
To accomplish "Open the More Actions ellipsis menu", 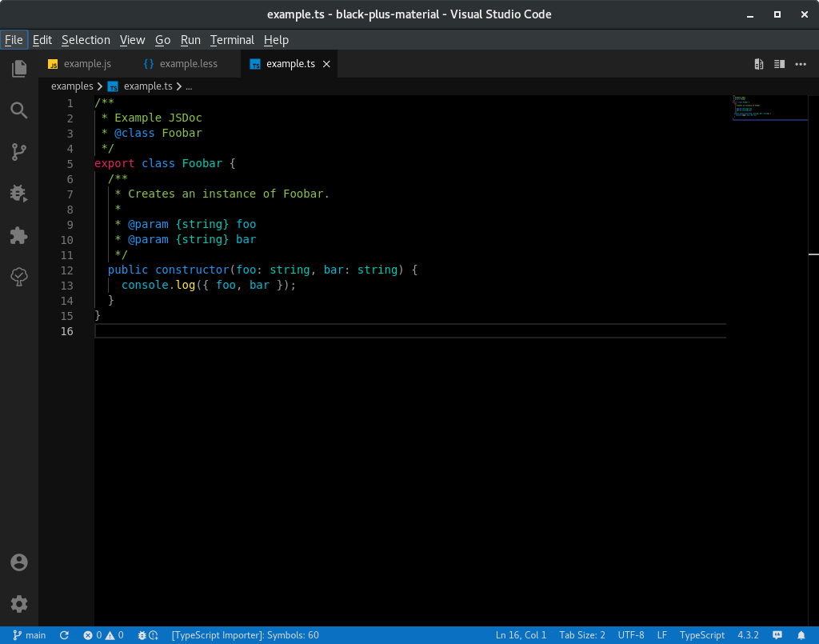I will point(801,64).
